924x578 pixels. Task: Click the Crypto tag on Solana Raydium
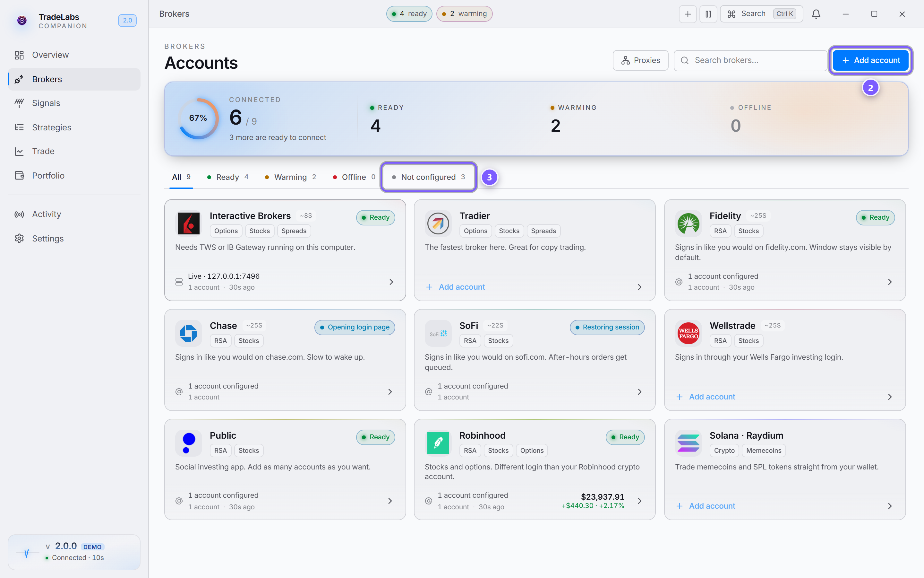click(724, 451)
